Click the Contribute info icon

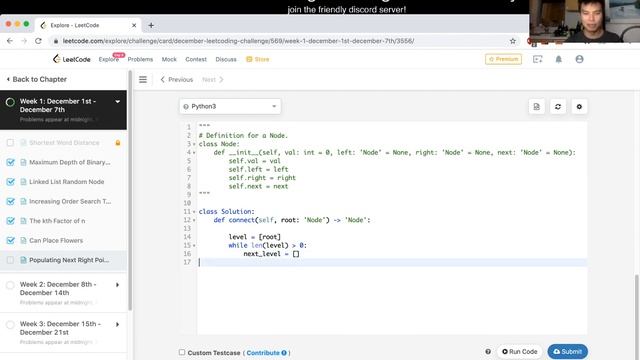pos(284,353)
